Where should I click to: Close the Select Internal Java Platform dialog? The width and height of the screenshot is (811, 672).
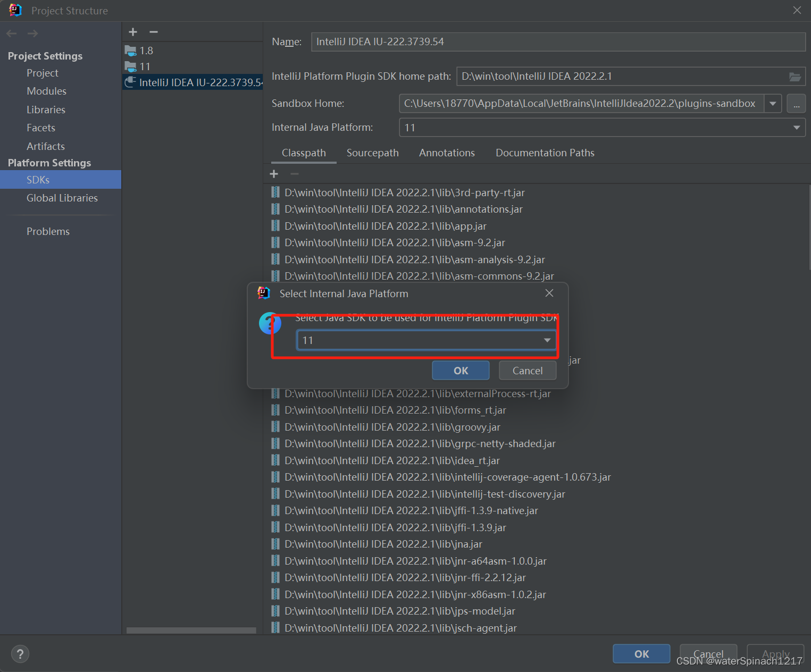pos(549,293)
